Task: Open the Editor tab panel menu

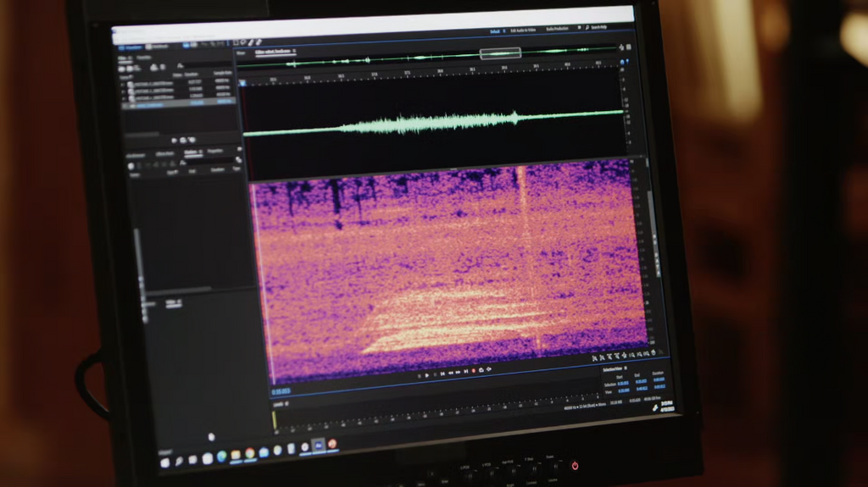Action: click(x=294, y=51)
